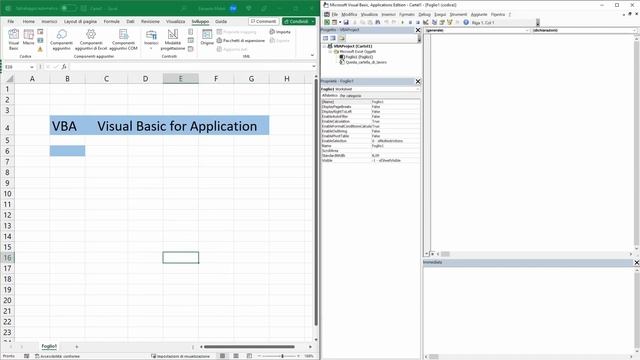640x360 pixels.
Task: Click the Run macro play icon in VBA
Action: pos(402,22)
